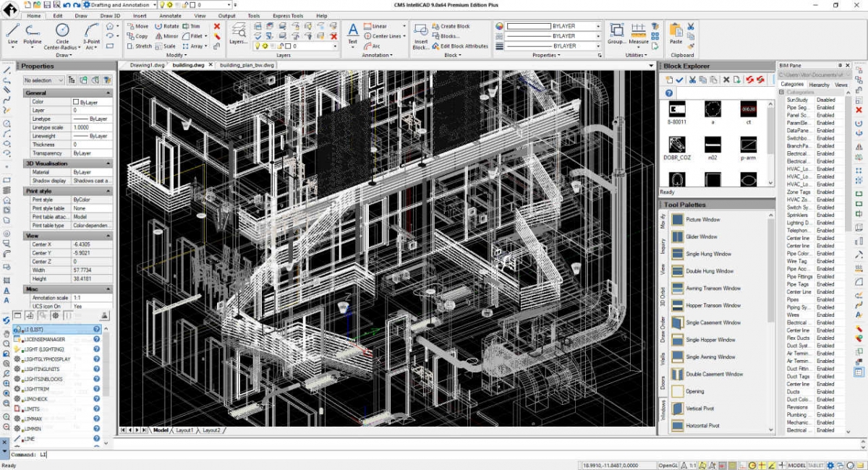868x470 pixels.
Task: Switch to building_plan_bw.dwg drawing tab
Action: point(247,65)
